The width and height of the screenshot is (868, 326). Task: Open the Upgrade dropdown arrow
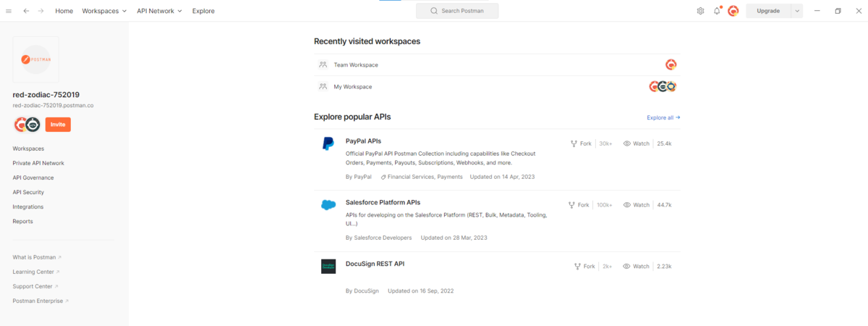click(797, 11)
